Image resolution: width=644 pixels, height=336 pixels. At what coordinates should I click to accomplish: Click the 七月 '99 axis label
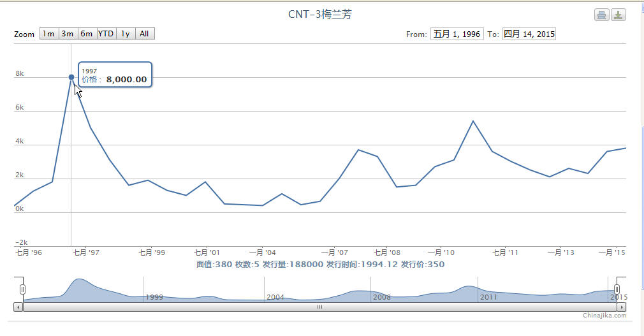152,252
